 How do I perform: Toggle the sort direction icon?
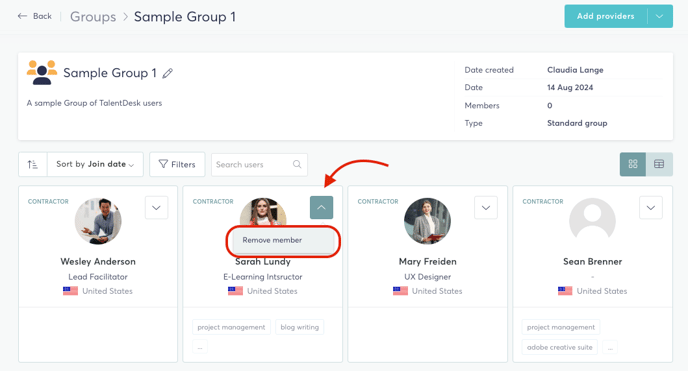(32, 164)
